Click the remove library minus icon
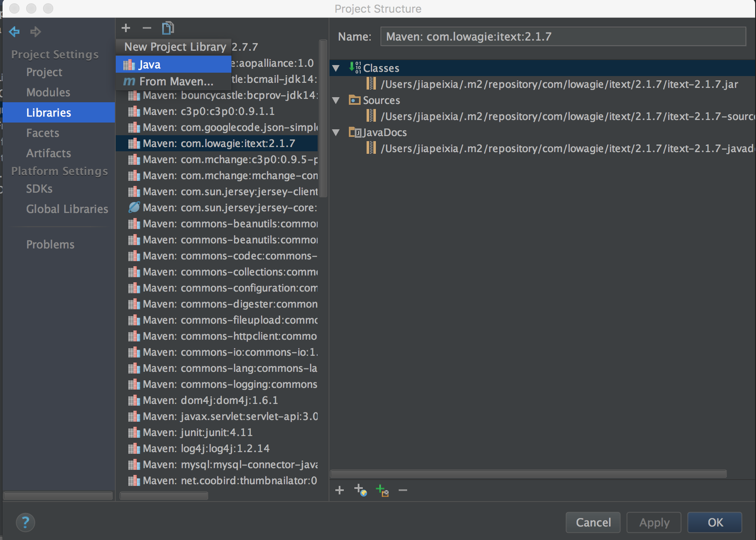This screenshot has width=756, height=540. click(x=147, y=28)
